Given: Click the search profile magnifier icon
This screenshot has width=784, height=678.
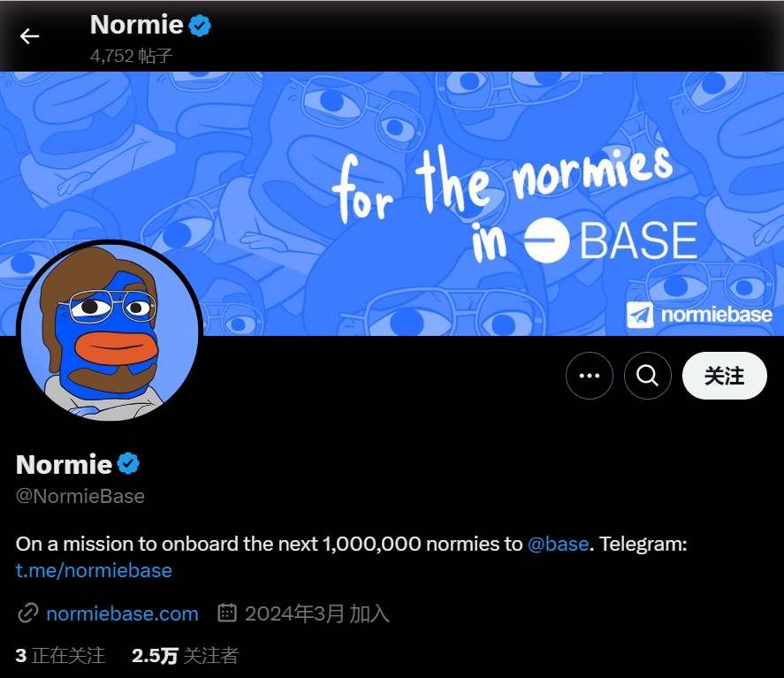Looking at the screenshot, I should (647, 376).
